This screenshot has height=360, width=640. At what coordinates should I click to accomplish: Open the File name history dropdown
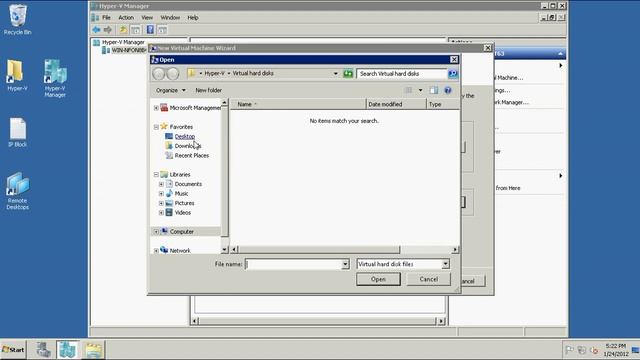(345, 264)
